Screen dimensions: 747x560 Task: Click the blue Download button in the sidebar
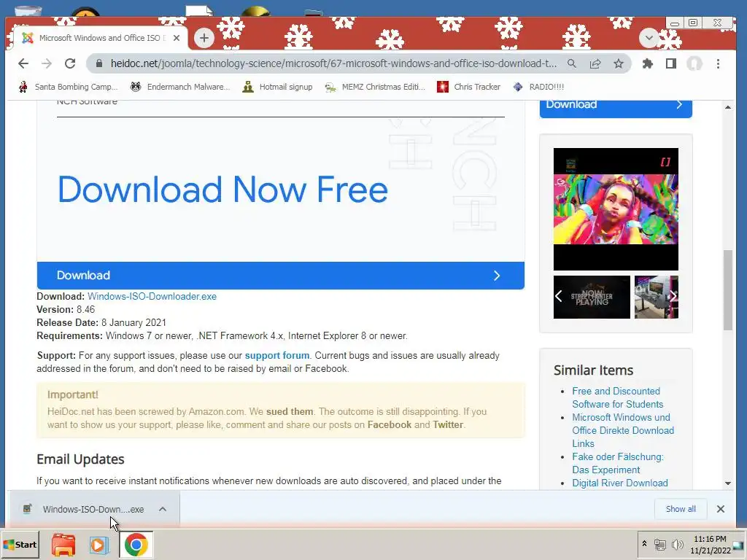pos(616,108)
